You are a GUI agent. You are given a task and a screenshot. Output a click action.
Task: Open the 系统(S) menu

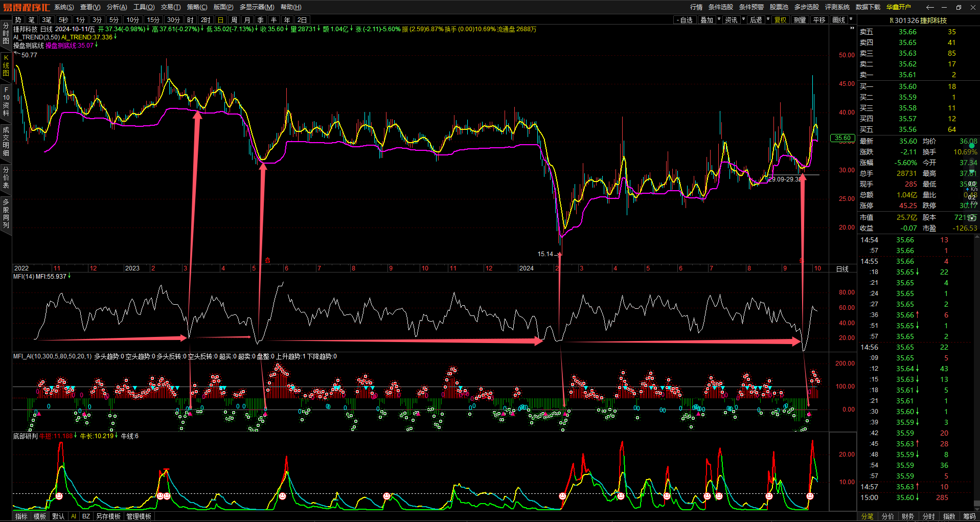(64, 7)
